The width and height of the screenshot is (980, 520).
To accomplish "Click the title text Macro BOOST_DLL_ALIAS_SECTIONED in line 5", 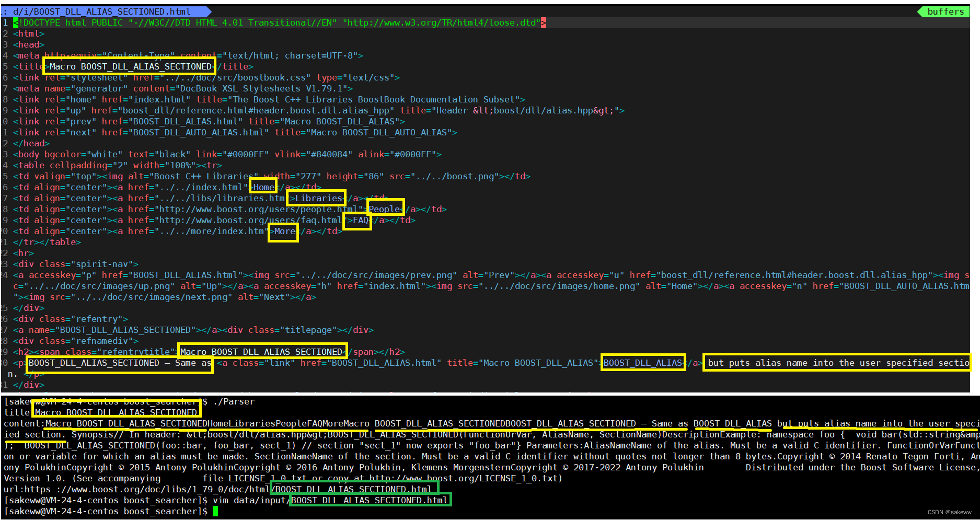I will [x=130, y=66].
